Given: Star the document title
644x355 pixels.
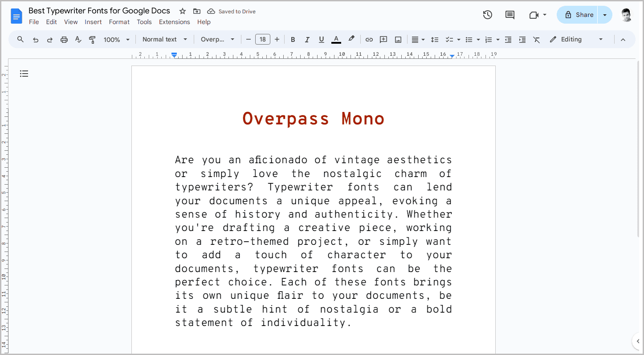Looking at the screenshot, I should point(183,11).
